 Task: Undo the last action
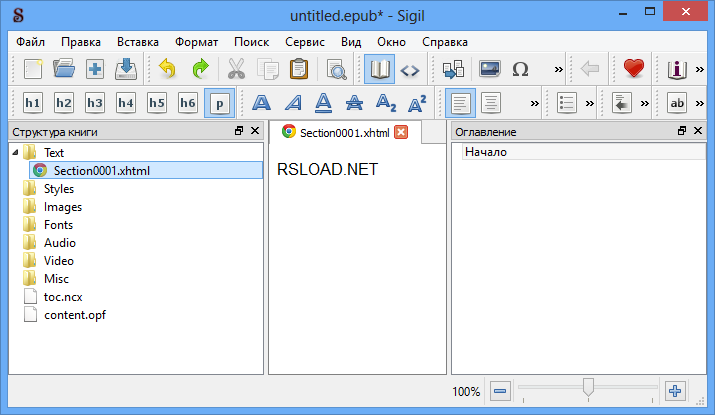point(167,69)
